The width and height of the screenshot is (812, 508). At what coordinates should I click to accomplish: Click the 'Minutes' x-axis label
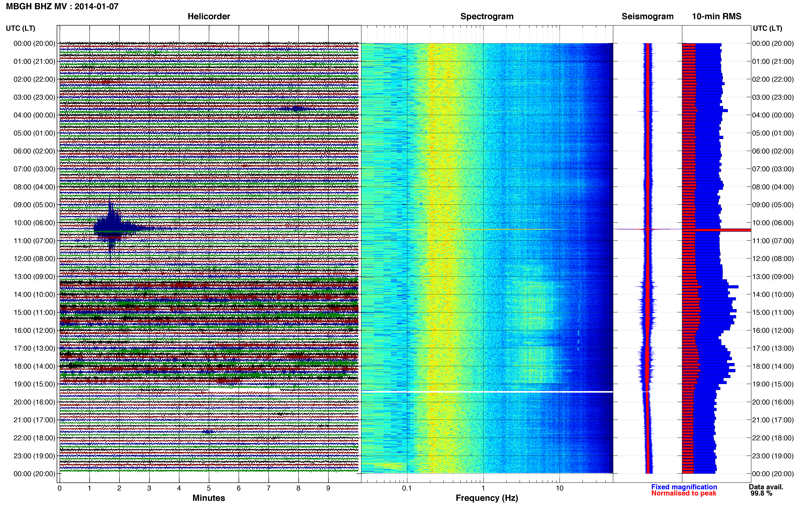click(x=209, y=498)
